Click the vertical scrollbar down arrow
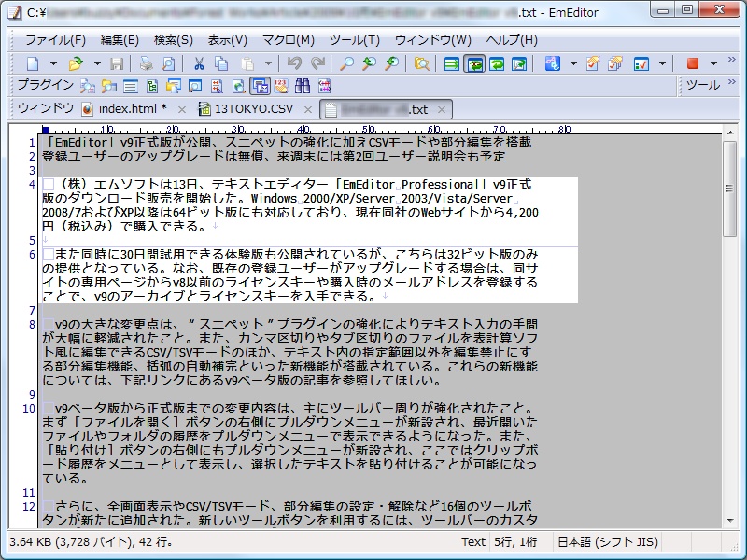The width and height of the screenshot is (747, 560). (730, 521)
